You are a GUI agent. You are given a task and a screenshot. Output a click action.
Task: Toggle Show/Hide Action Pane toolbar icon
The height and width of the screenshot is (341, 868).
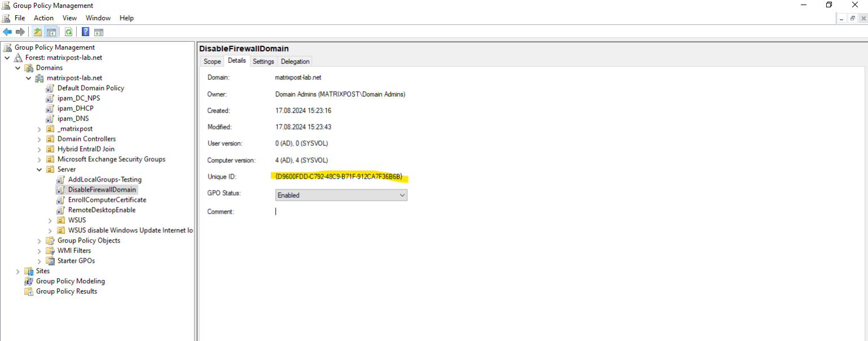pos(99,32)
